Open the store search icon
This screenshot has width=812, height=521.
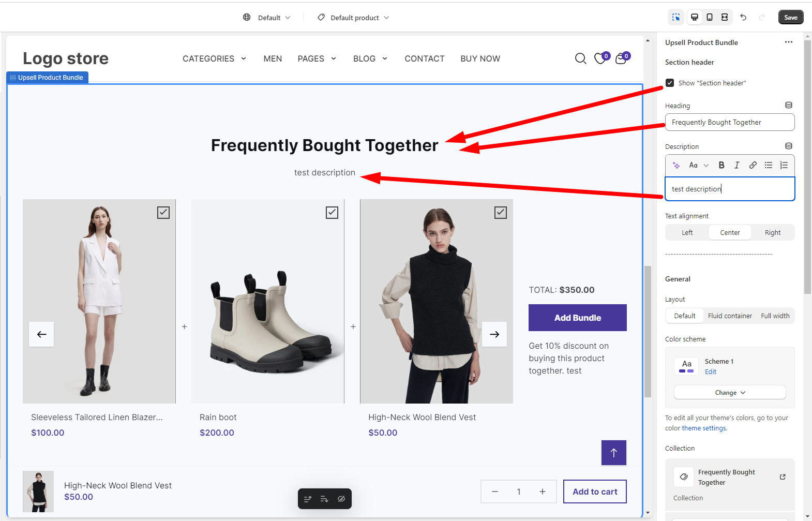point(581,59)
